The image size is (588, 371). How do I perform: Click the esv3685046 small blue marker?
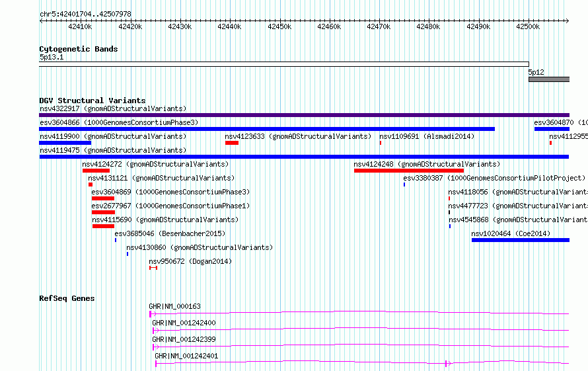coord(116,240)
